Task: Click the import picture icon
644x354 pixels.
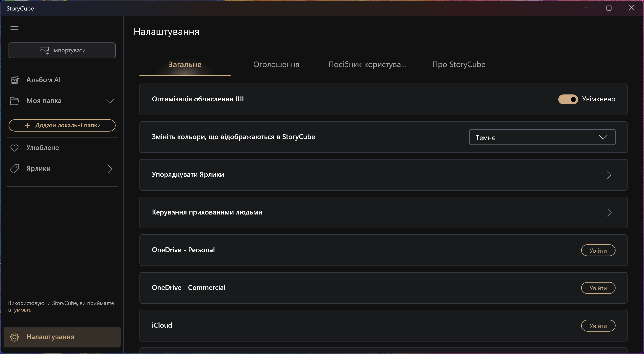Action: [x=44, y=50]
